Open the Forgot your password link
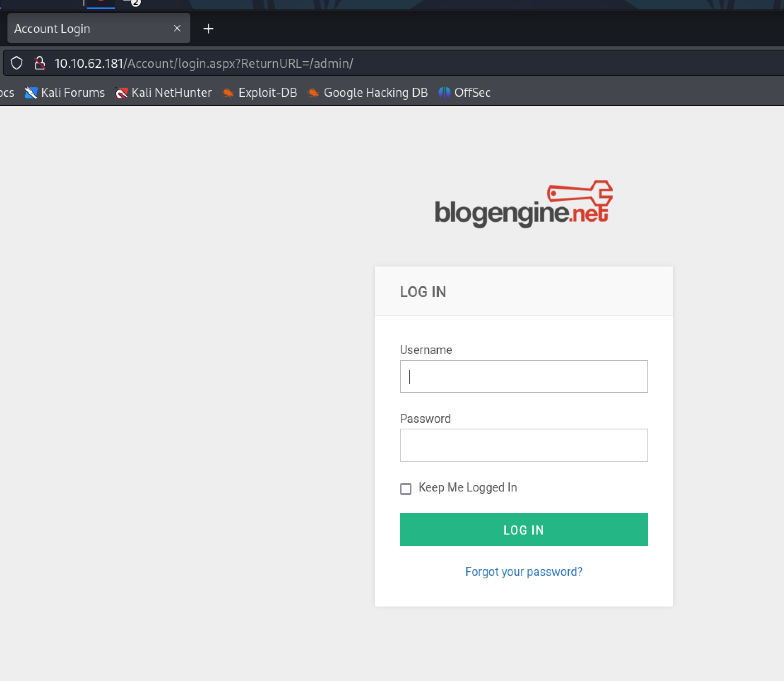The height and width of the screenshot is (681, 784). (x=524, y=572)
